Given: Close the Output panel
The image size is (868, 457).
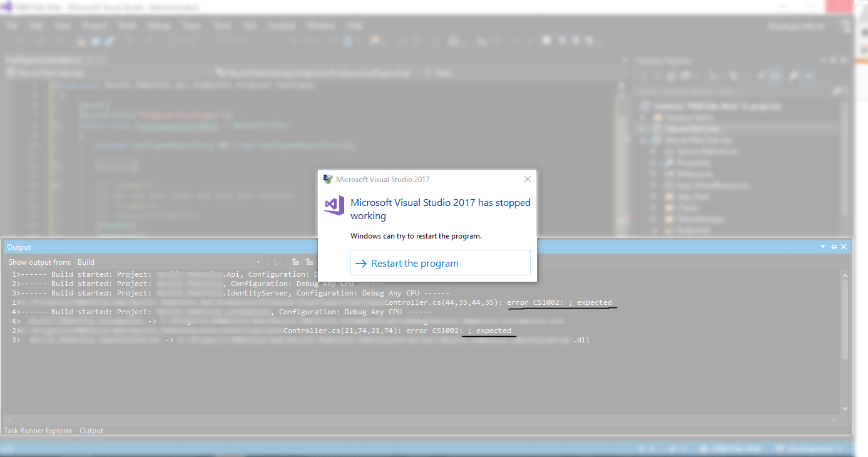Looking at the screenshot, I should pos(844,247).
